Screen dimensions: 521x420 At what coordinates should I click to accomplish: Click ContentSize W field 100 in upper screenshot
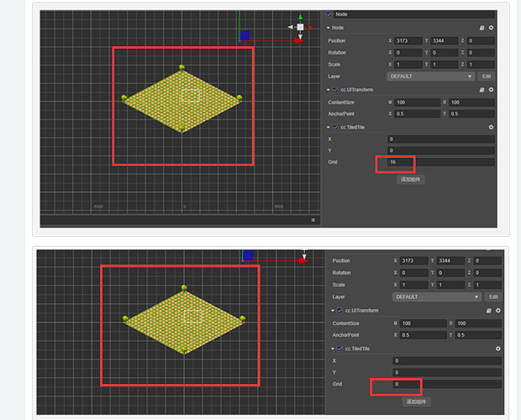[417, 102]
